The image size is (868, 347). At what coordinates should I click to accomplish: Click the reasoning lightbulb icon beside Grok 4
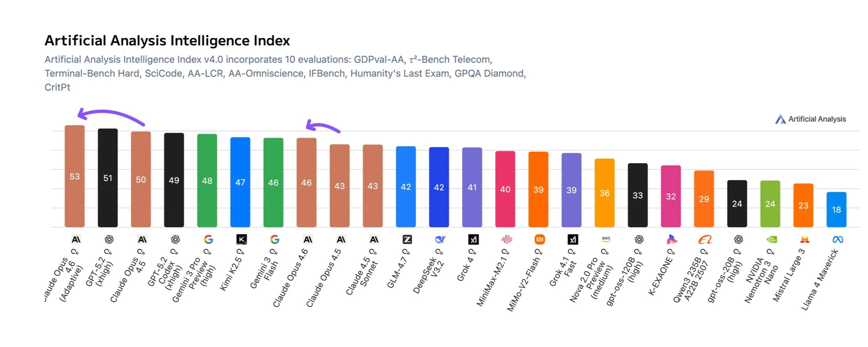point(472,251)
